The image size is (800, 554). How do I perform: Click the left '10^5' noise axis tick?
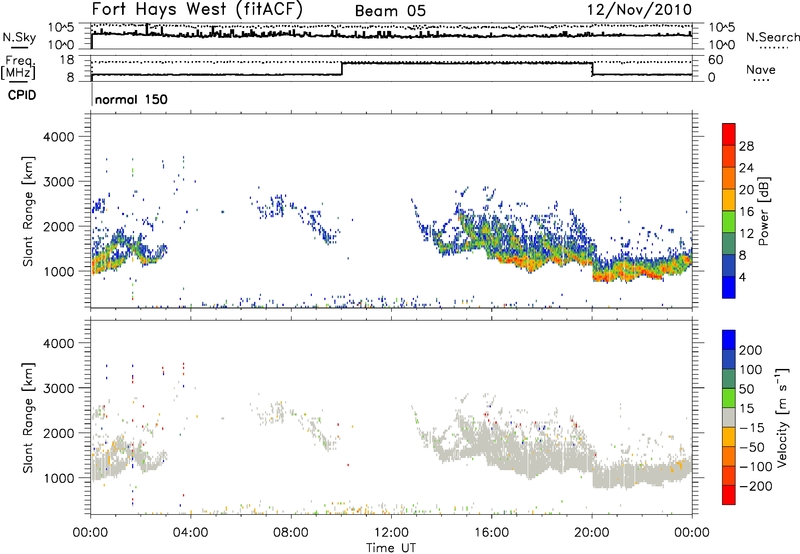point(61,28)
